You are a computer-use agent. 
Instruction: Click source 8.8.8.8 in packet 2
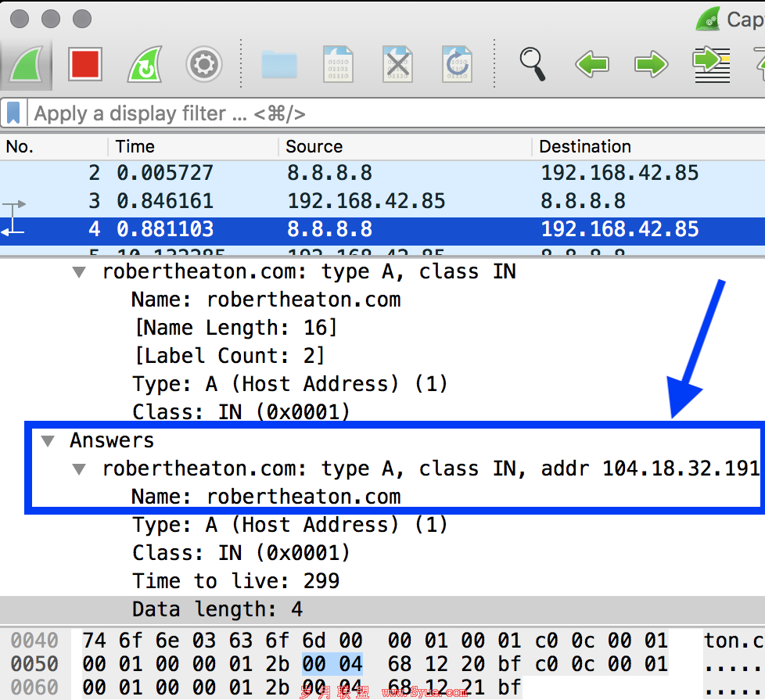coord(330,173)
